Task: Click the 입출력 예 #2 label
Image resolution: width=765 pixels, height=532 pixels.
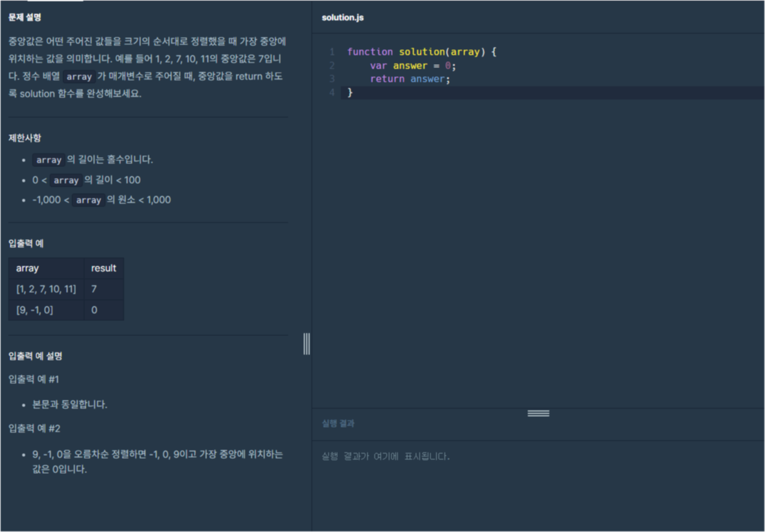Action: [35, 429]
